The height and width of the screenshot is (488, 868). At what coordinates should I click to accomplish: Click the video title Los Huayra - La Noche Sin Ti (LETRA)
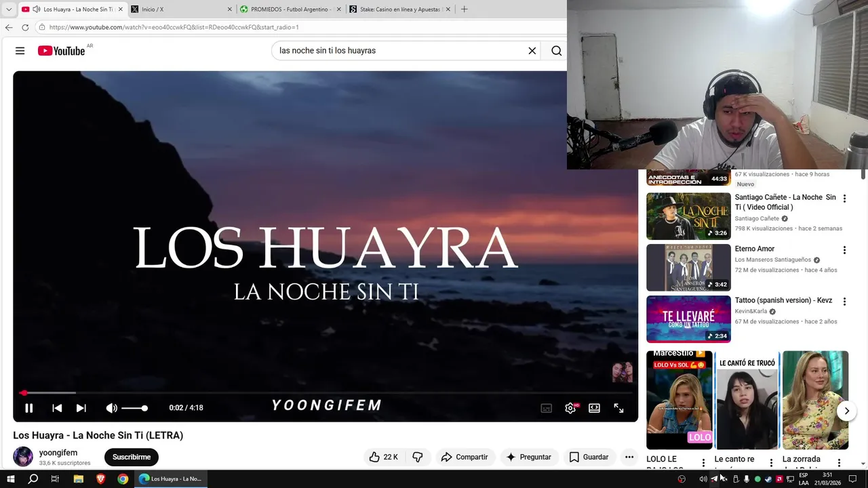point(98,435)
